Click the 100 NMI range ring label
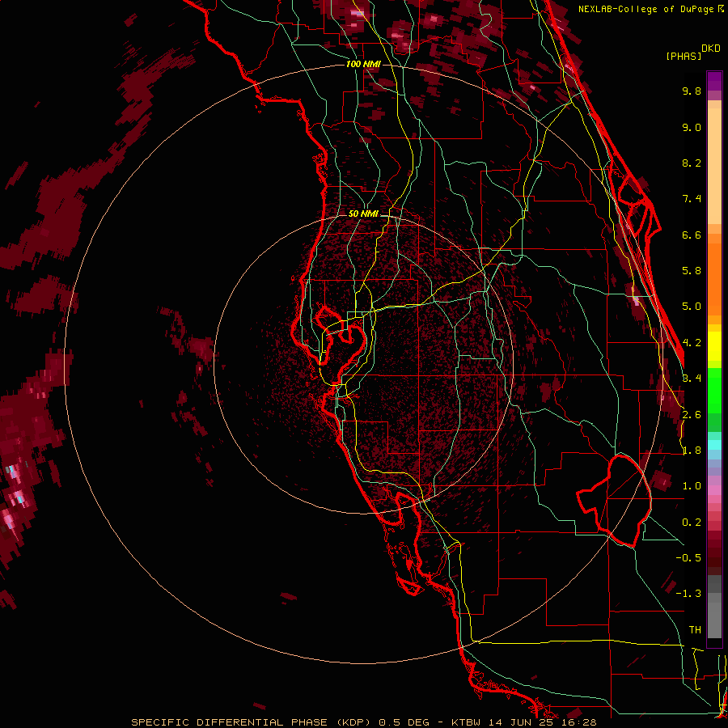The image size is (728, 728). tap(363, 64)
